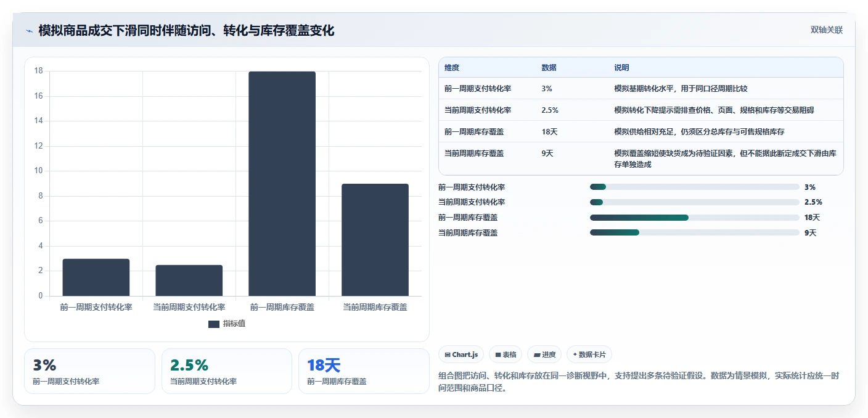Click the 数据 table column header
The image size is (868, 418).
tap(549, 68)
